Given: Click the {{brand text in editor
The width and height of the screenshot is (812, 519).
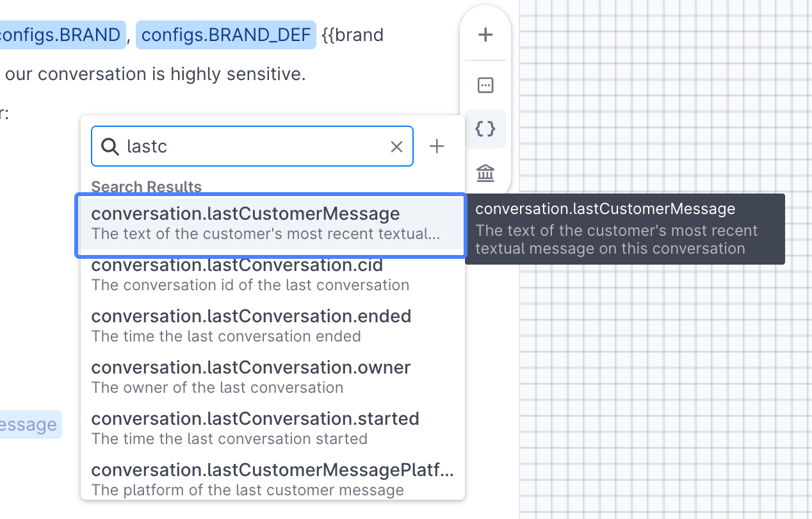Looking at the screenshot, I should [353, 35].
